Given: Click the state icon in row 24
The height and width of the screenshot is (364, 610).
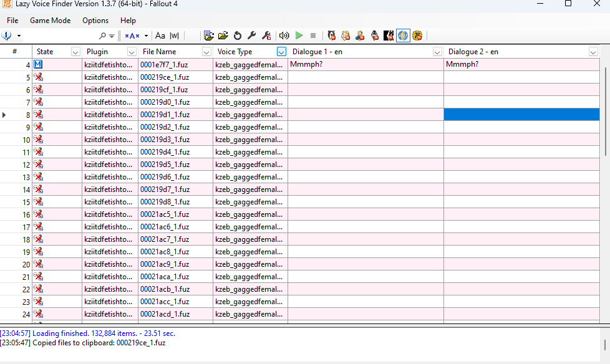Looking at the screenshot, I should click(38, 314).
